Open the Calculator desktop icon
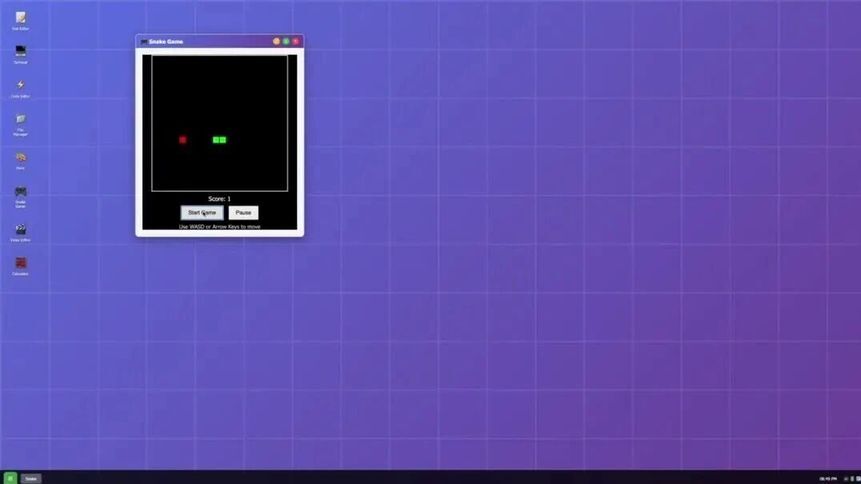 pyautogui.click(x=20, y=266)
